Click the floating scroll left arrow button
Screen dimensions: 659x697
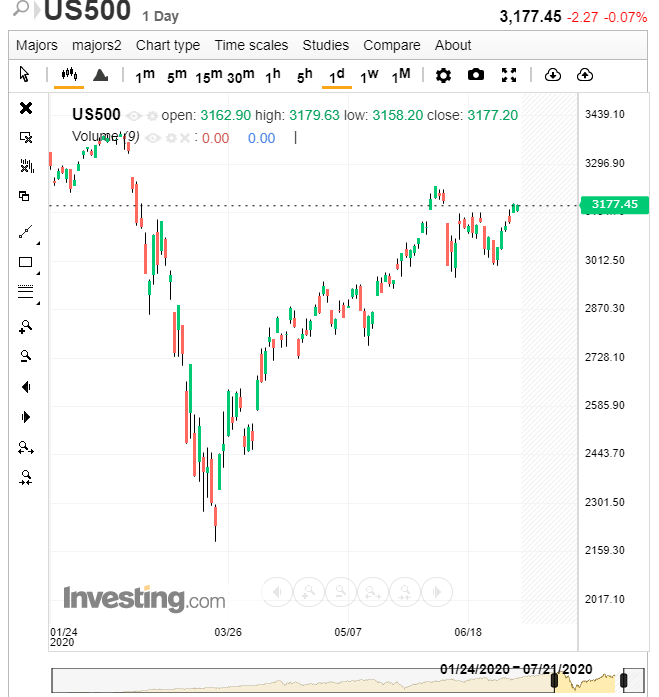pos(277,592)
